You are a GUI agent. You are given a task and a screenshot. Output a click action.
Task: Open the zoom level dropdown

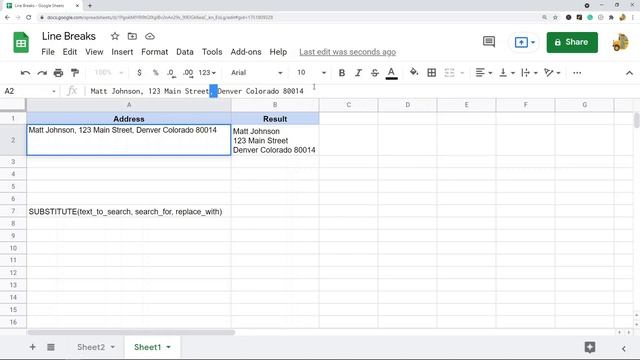[109, 73]
